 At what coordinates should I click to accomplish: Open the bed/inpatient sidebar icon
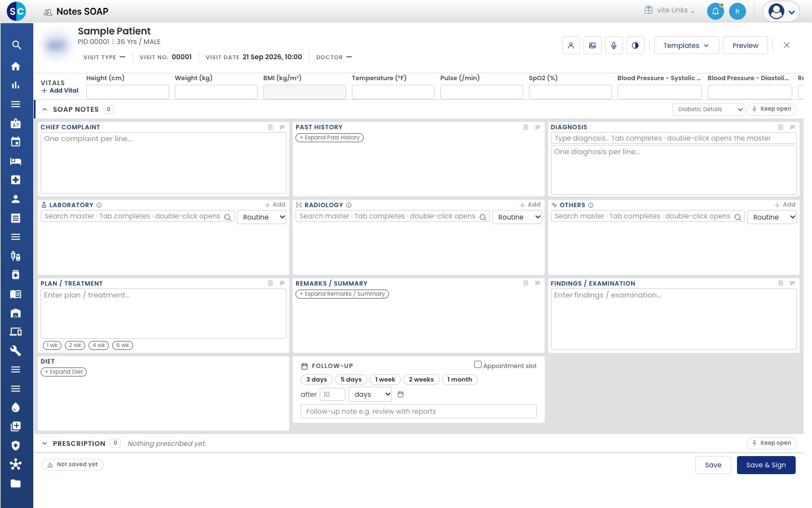tap(16, 161)
